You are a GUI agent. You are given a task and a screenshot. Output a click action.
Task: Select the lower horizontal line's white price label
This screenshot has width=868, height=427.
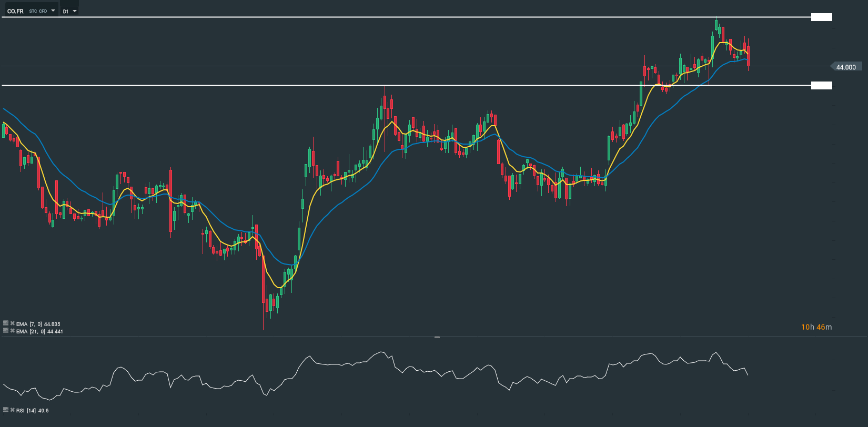[822, 85]
